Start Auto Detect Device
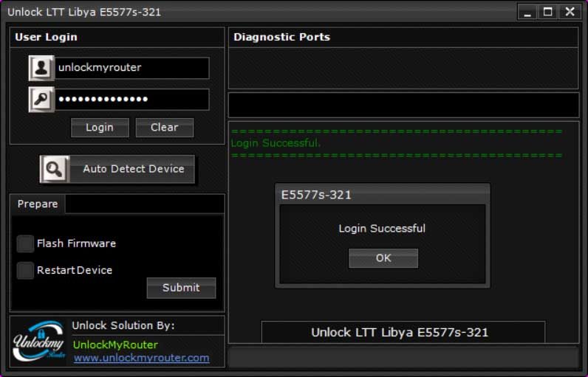 click(x=133, y=169)
